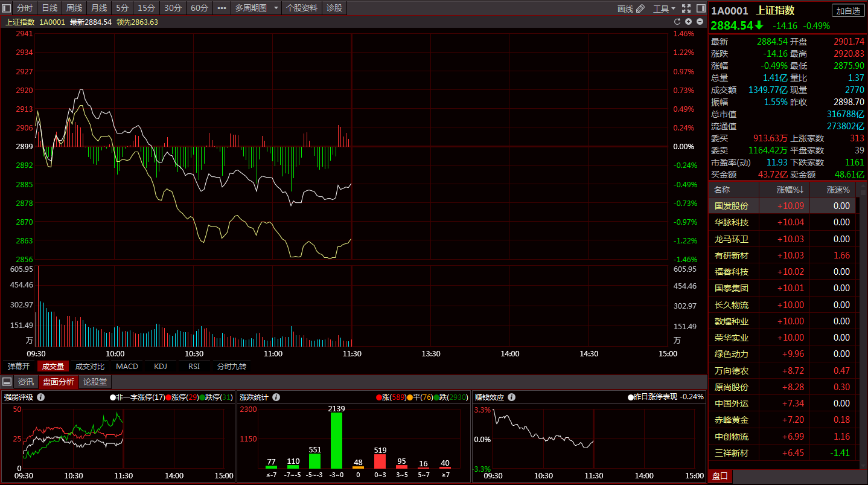Add index to watchlist with 加自选
This screenshot has height=485, width=868.
pyautogui.click(x=847, y=11)
